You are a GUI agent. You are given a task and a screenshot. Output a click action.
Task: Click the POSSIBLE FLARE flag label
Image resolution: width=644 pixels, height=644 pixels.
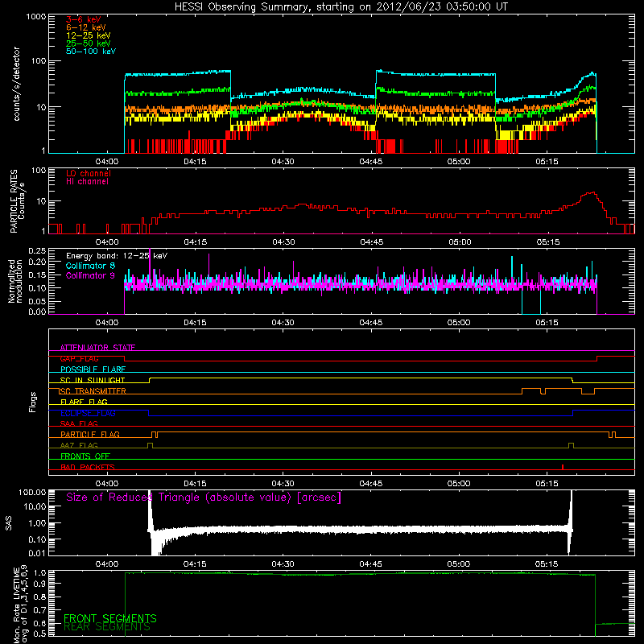coord(93,369)
